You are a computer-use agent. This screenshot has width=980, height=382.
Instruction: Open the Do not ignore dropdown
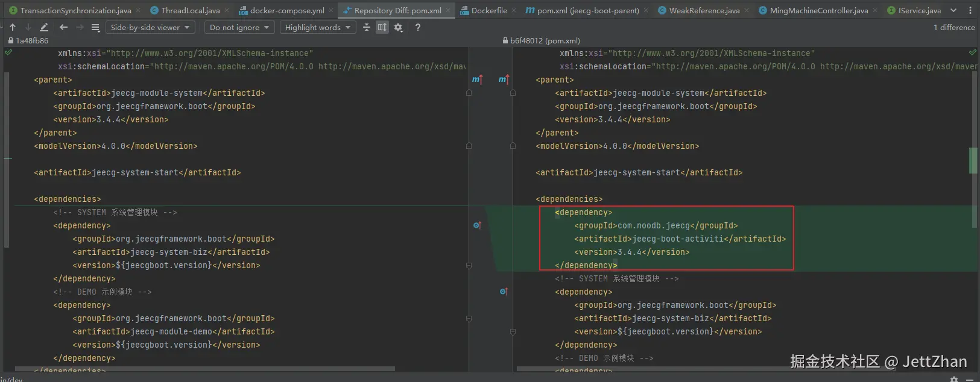click(239, 27)
